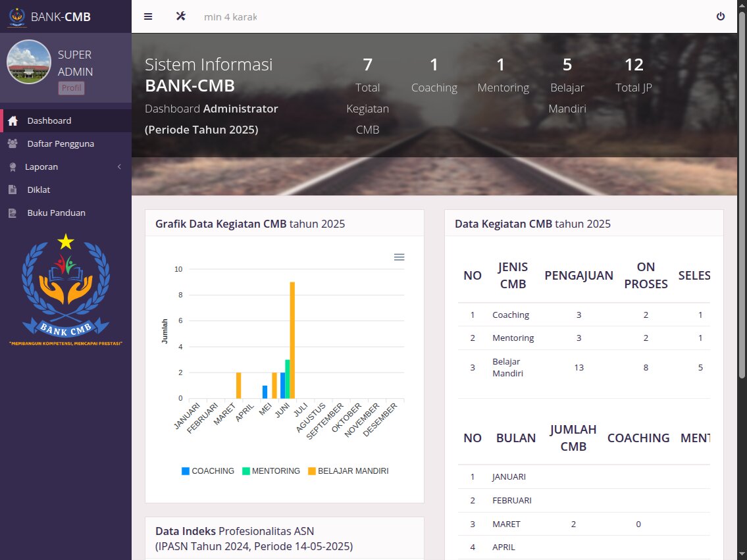Click the Super Admin avatar picture
The height and width of the screenshot is (560, 747).
click(29, 62)
